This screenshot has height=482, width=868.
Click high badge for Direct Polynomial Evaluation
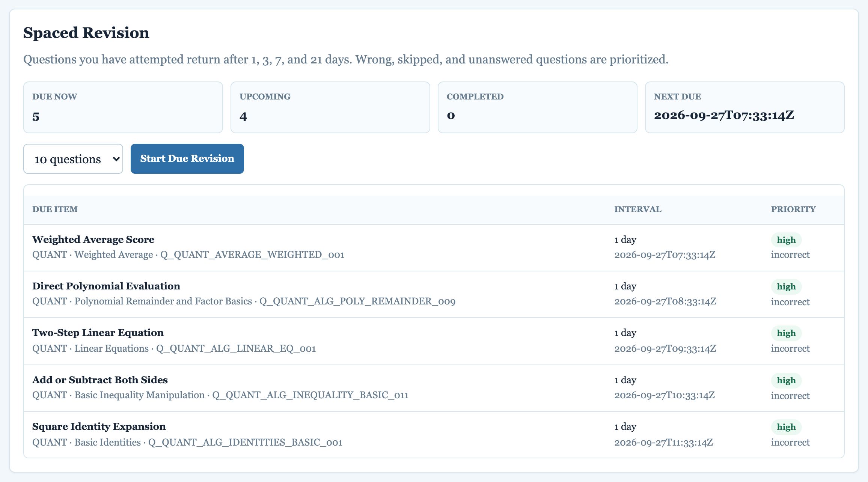(x=786, y=286)
